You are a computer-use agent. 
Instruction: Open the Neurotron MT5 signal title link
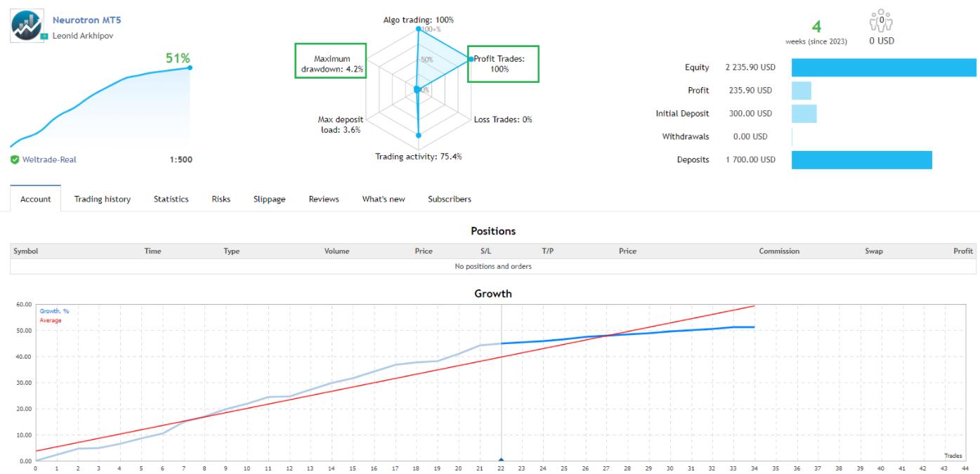(87, 20)
